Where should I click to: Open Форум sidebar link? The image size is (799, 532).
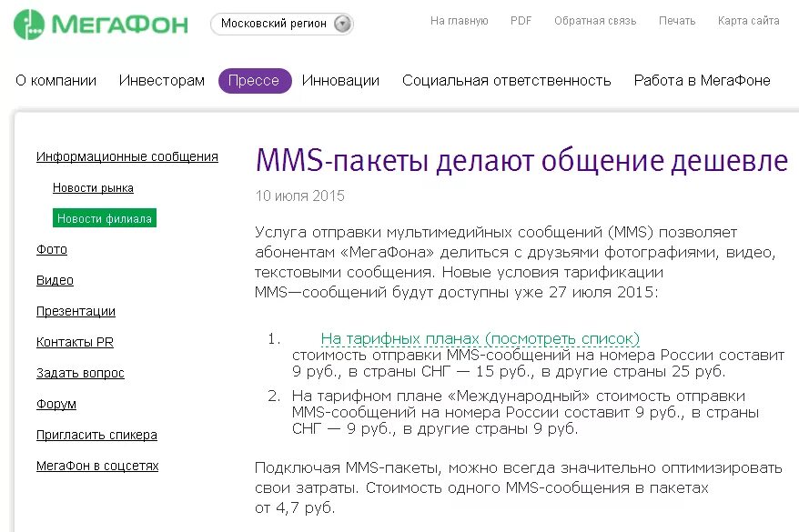click(56, 404)
